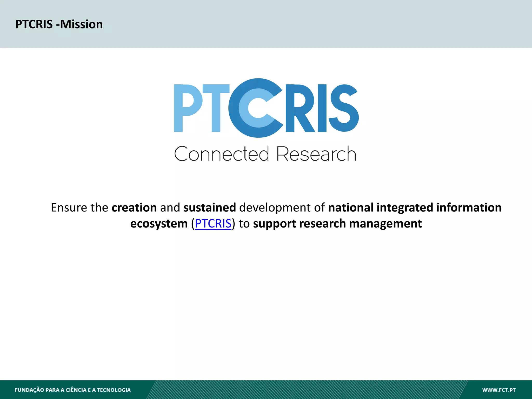This screenshot has height=399, width=532.
Task: Click the bold phrase 'national integrated information'
Action: [x=415, y=208]
